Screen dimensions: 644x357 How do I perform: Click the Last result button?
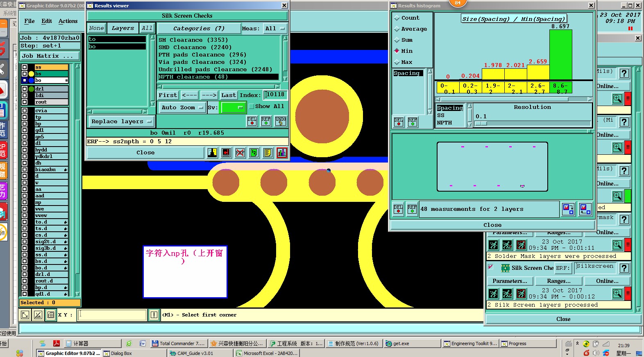pos(228,95)
